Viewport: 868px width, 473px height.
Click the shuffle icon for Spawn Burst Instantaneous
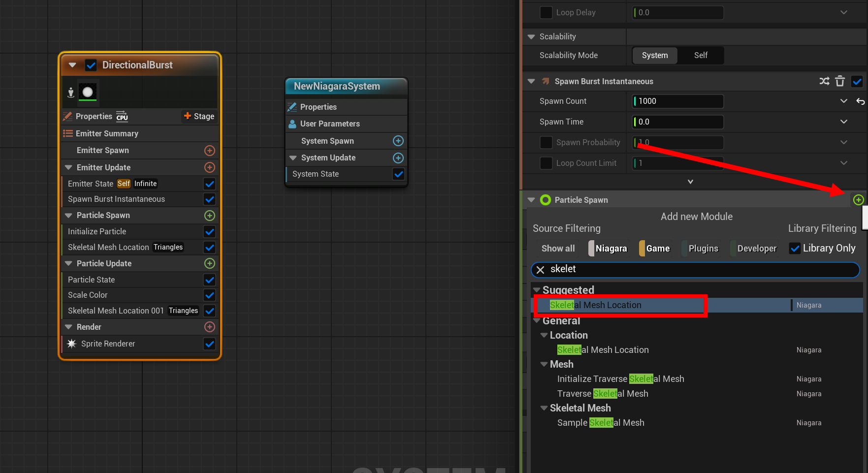click(824, 81)
